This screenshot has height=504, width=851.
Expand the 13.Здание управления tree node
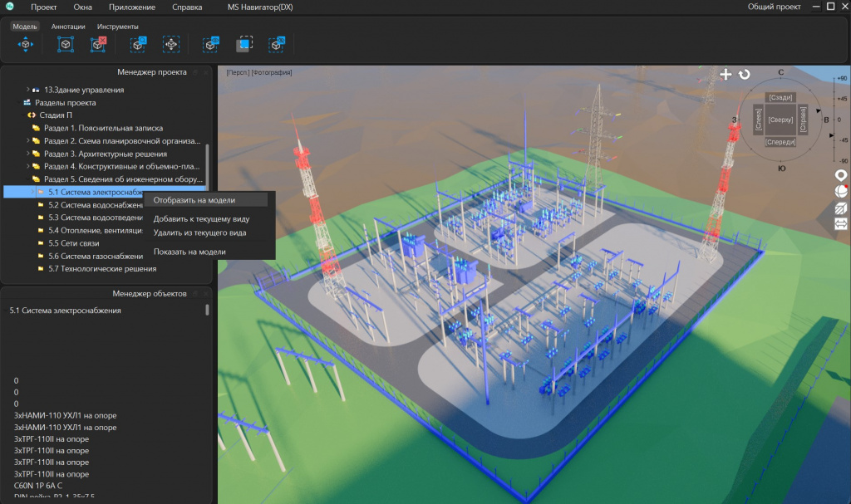27,90
